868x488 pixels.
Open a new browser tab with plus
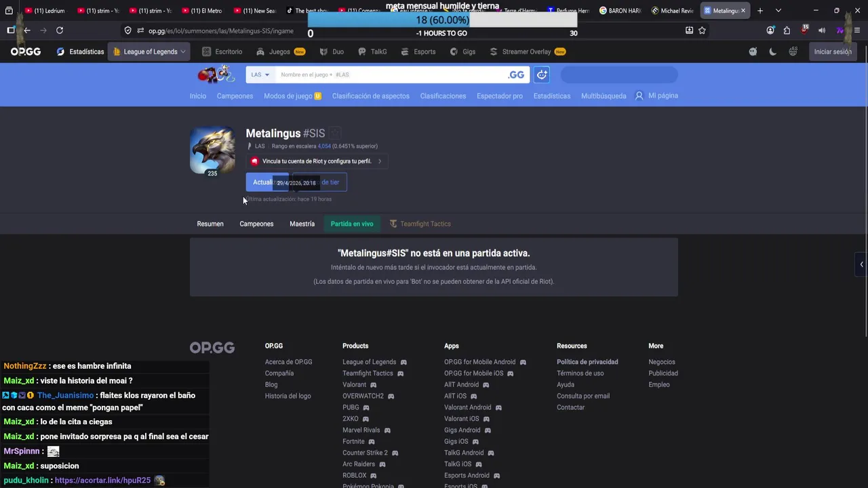pyautogui.click(x=760, y=11)
